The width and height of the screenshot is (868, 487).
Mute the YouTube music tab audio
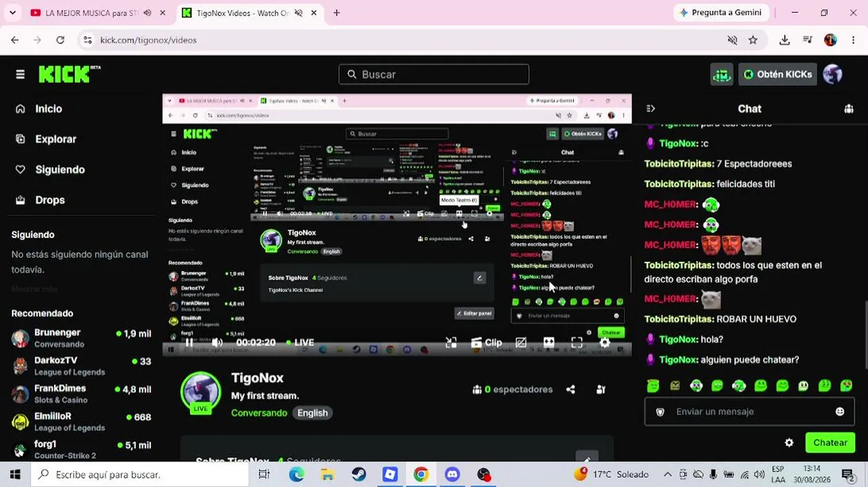click(x=147, y=13)
